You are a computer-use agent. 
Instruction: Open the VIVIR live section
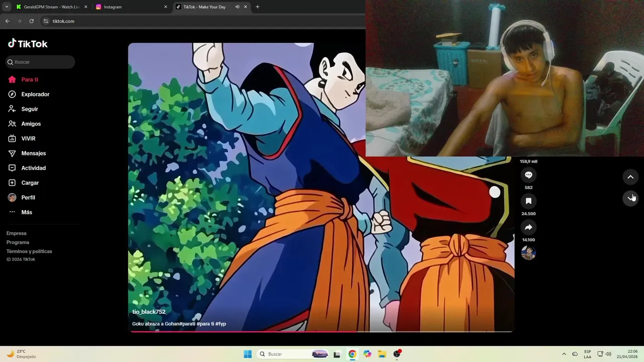click(28, 138)
